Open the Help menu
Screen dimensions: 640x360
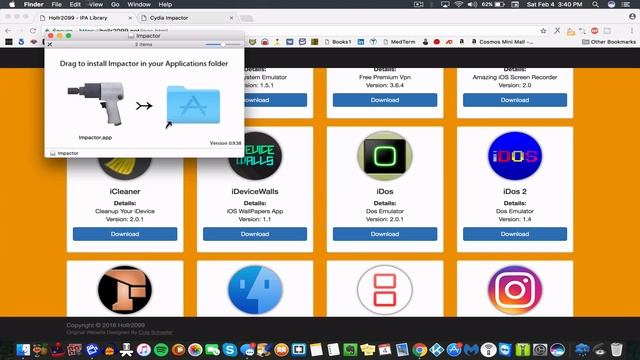pyautogui.click(x=165, y=4)
